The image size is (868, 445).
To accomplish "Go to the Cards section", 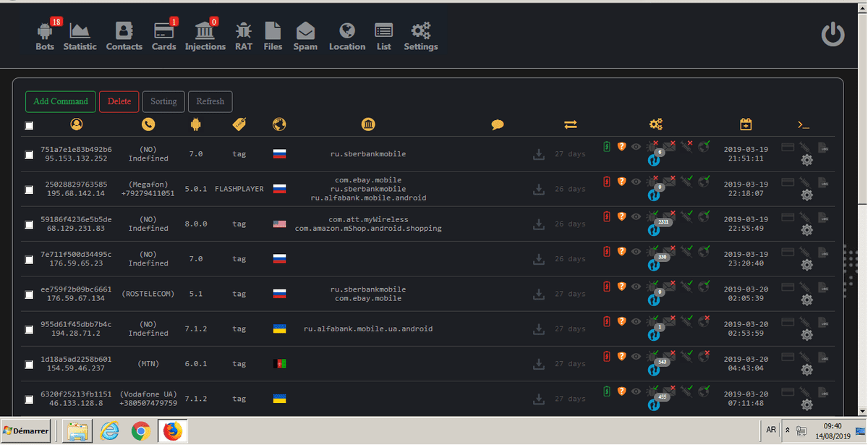I will click(x=163, y=37).
